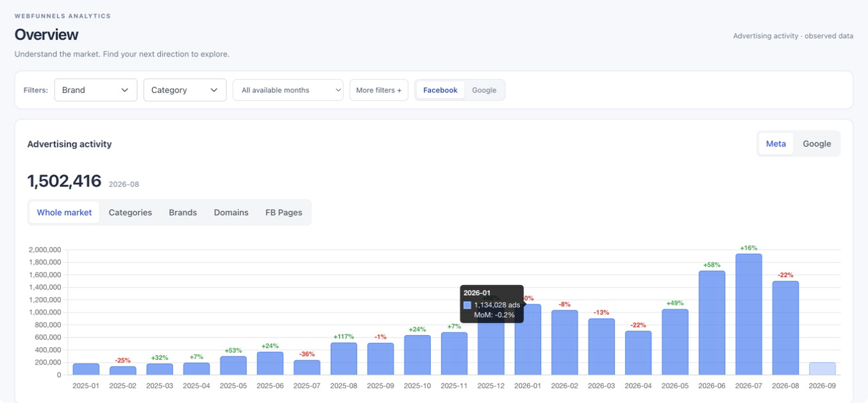Click the 2026-08 bar in chart
The image size is (868, 403).
click(785, 328)
